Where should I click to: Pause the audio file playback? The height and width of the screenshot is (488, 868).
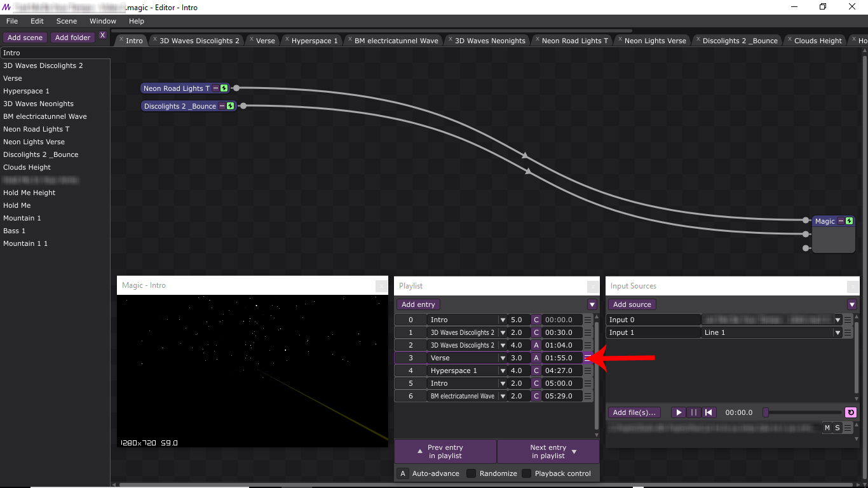point(694,412)
